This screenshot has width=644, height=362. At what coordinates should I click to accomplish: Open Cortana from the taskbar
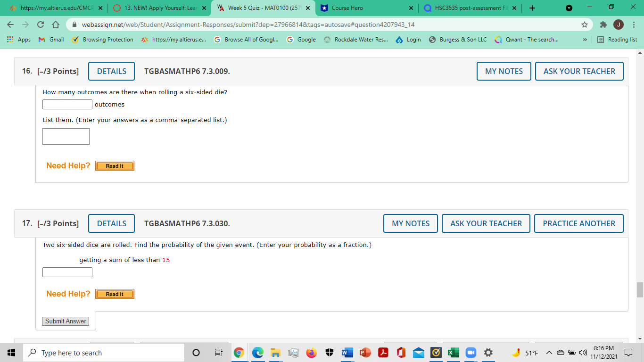pyautogui.click(x=196, y=353)
